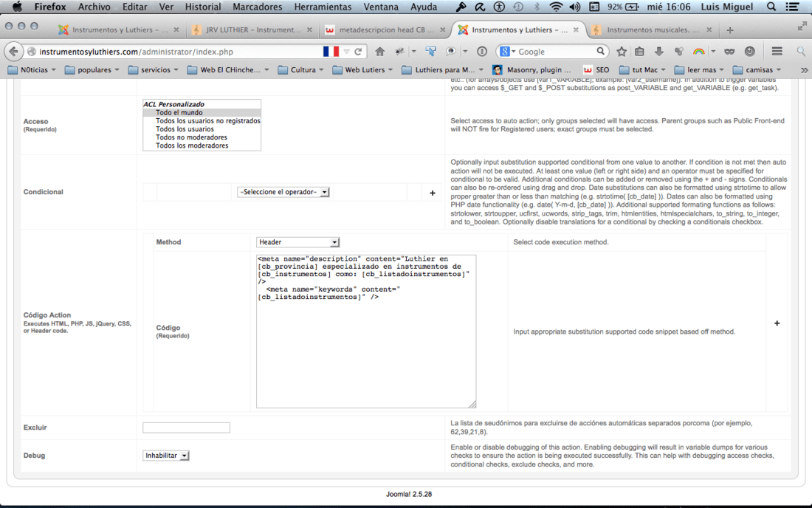Expand the N0ticias bookmarks folder
Viewport: 812px width, 508px height.
(32, 70)
